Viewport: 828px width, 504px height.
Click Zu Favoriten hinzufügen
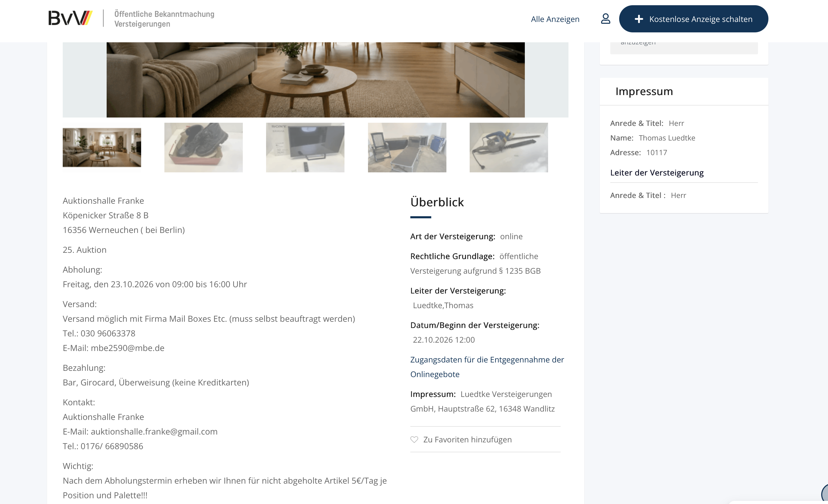click(467, 439)
